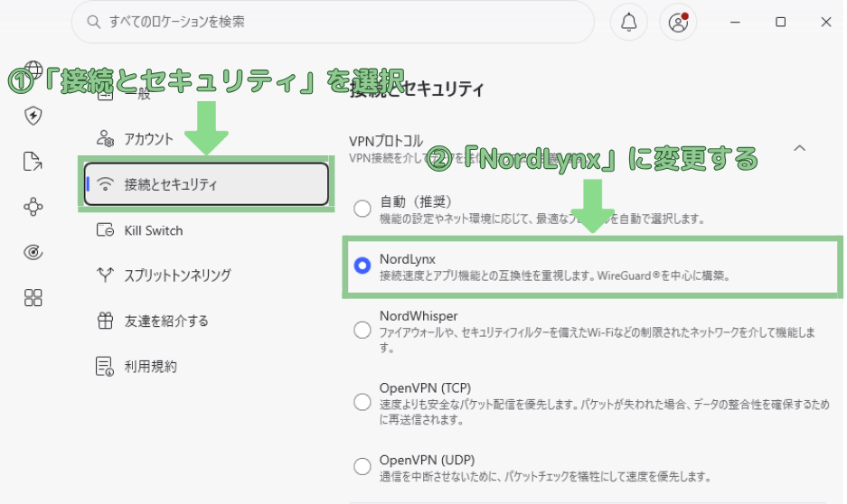Click the account gear-person icon
Screen dimensions: 847x504
(105, 139)
